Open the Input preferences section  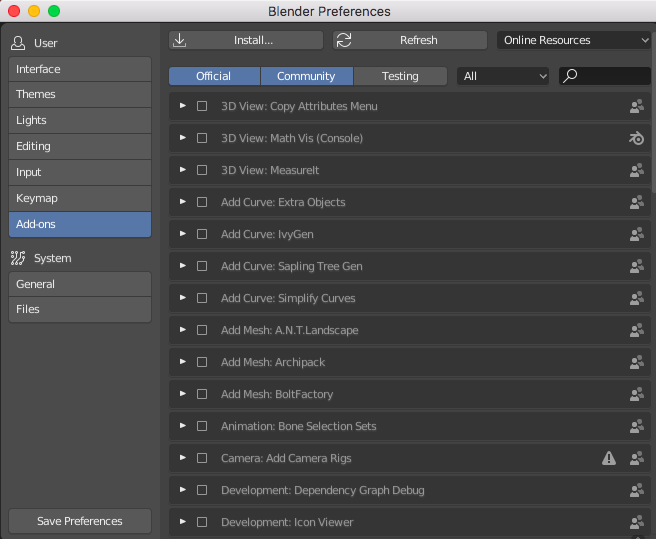[x=80, y=172]
